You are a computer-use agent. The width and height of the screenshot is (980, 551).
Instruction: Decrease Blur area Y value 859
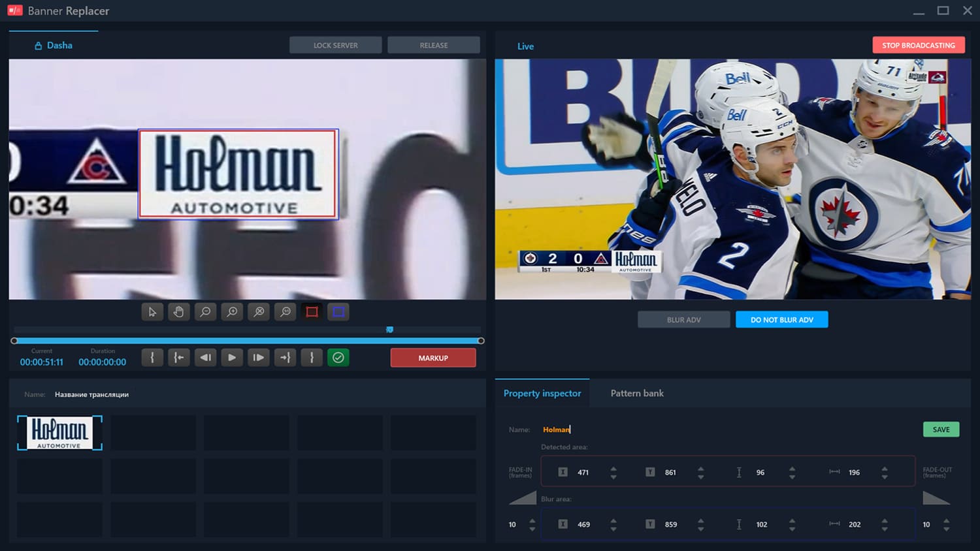click(701, 529)
